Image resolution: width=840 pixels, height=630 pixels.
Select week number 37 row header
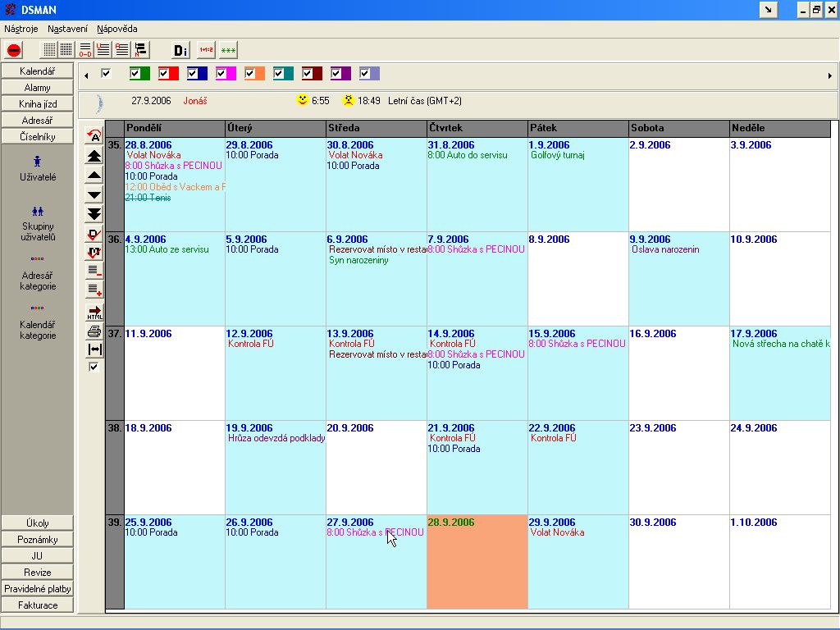point(115,373)
